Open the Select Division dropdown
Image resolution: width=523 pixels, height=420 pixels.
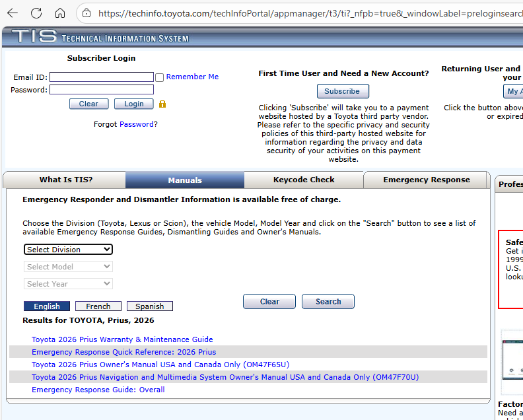[x=68, y=250]
